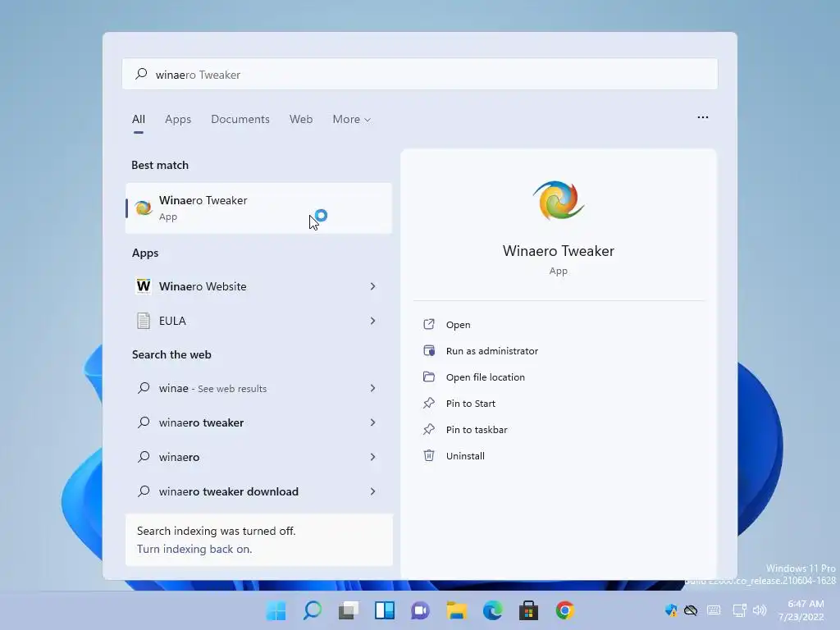Switch to the Documents filter tab
Screen dimensions: 840x630
coord(240,119)
